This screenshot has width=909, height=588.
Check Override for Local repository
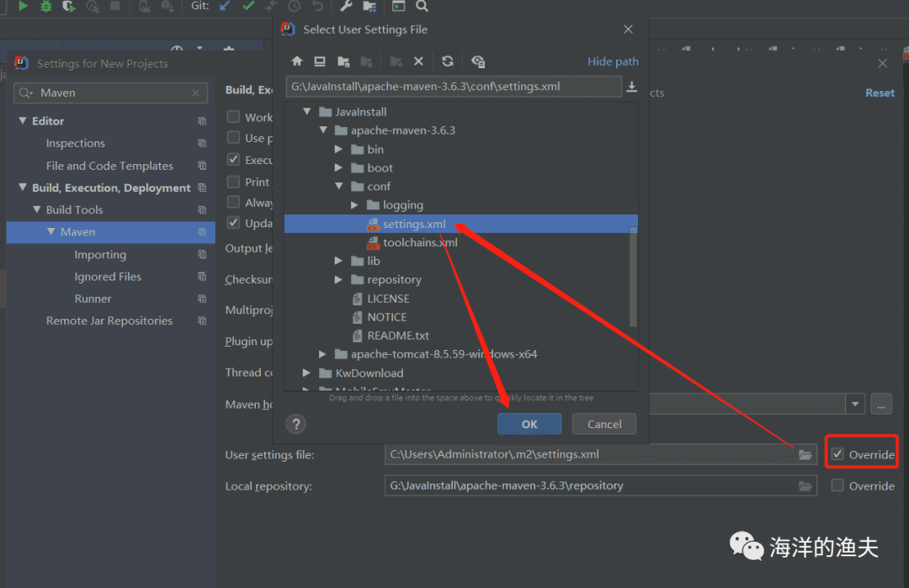[x=837, y=485]
